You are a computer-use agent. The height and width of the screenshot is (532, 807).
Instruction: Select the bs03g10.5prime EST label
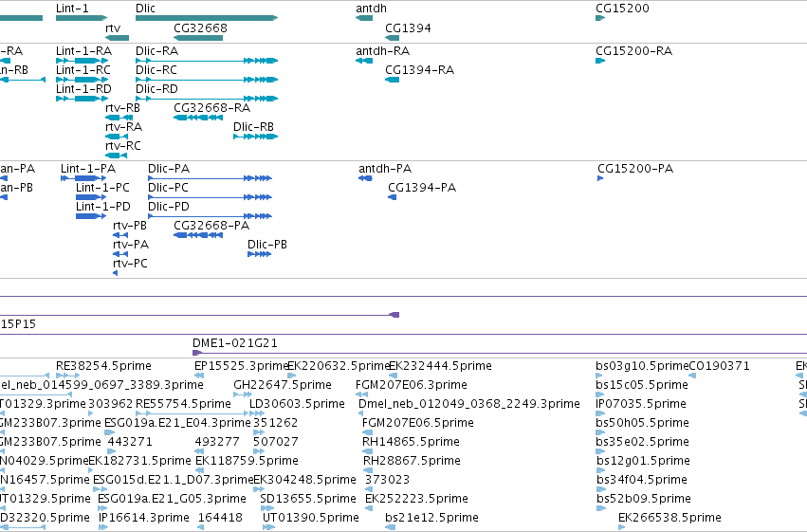coord(642,366)
